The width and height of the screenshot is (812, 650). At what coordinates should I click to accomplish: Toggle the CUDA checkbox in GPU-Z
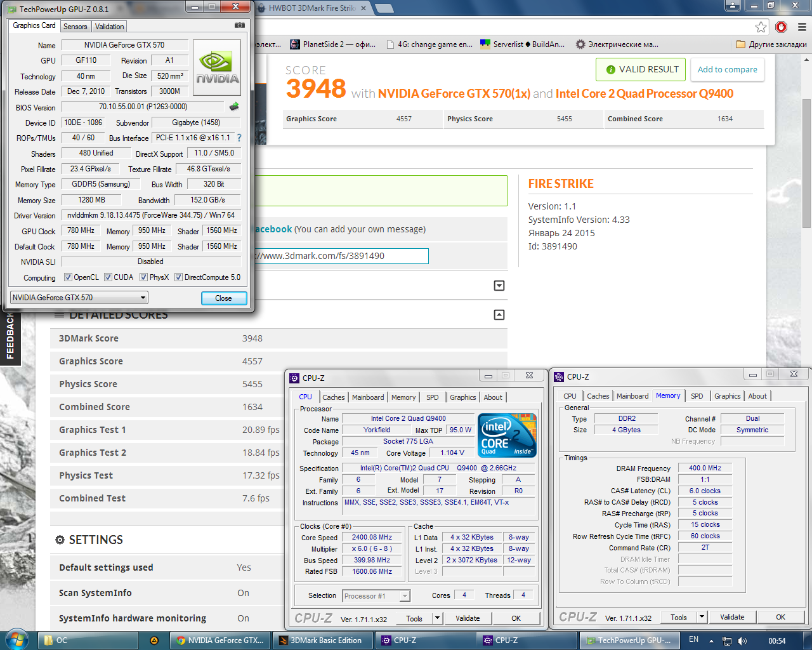click(108, 277)
